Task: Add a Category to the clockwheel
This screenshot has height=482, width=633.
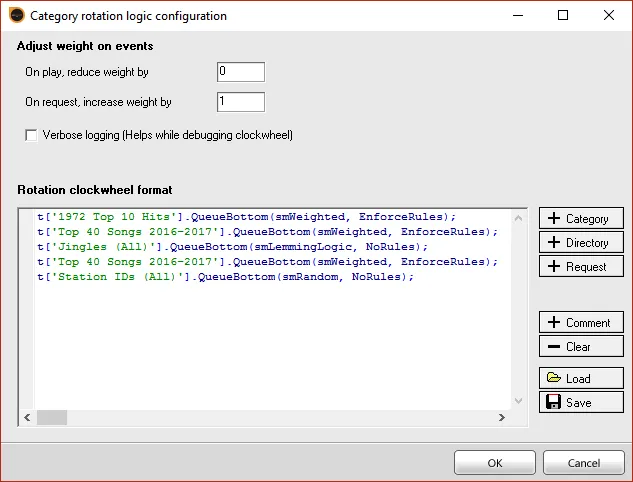Action: (581, 218)
